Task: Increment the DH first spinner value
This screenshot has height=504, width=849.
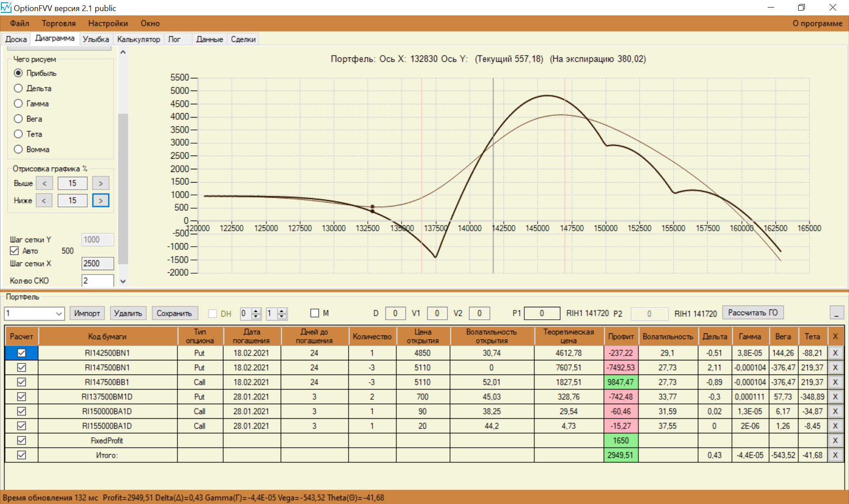Action: click(256, 311)
